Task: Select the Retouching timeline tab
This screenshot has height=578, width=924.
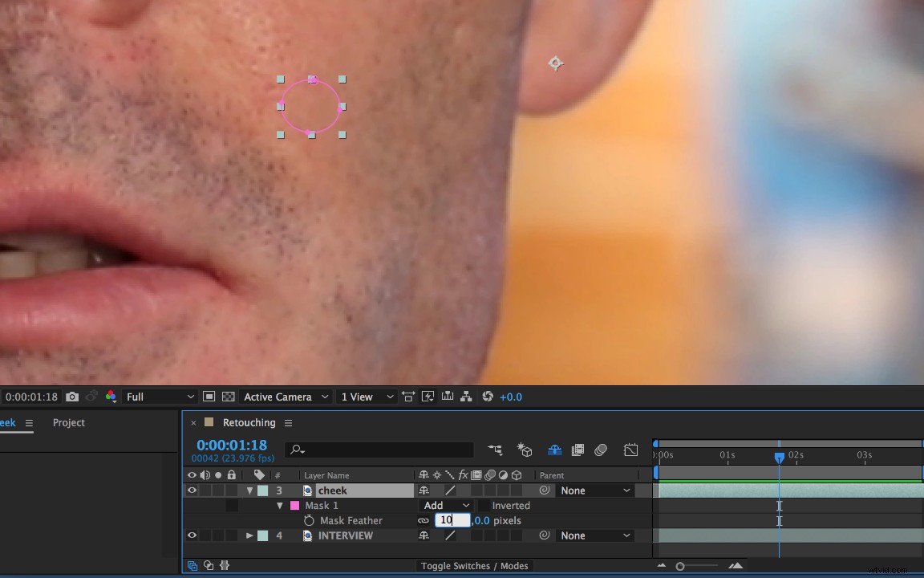Action: click(x=249, y=422)
